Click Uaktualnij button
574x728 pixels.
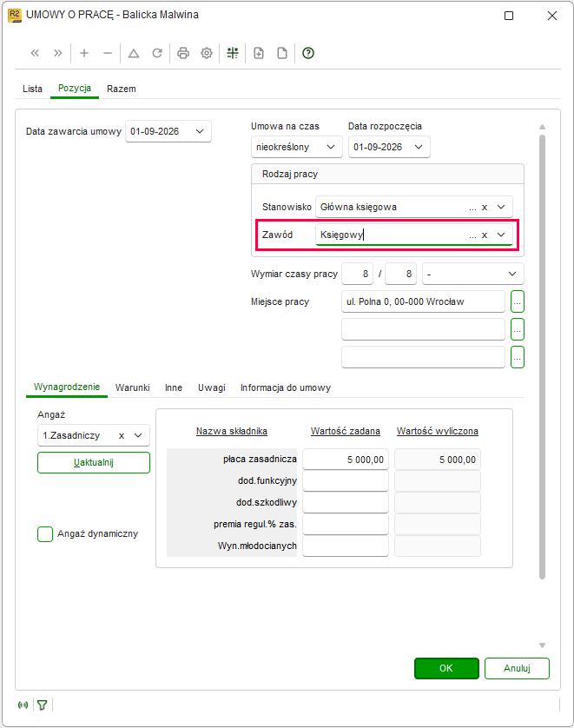point(94,463)
